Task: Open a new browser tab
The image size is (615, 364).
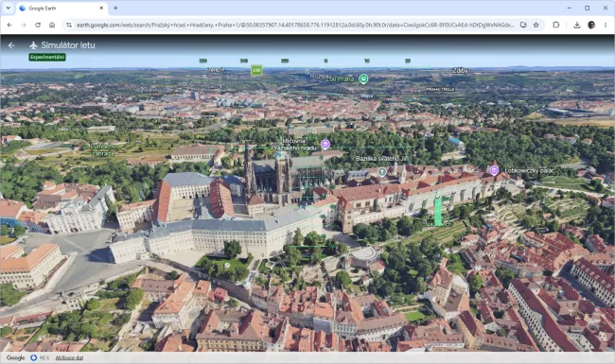Action: [x=115, y=8]
